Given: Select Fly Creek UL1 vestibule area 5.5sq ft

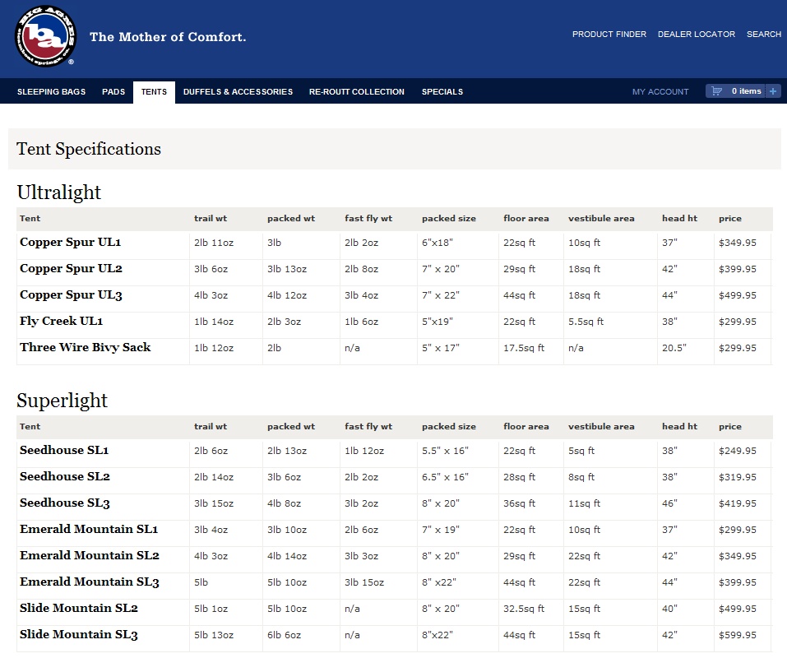Looking at the screenshot, I should [586, 322].
